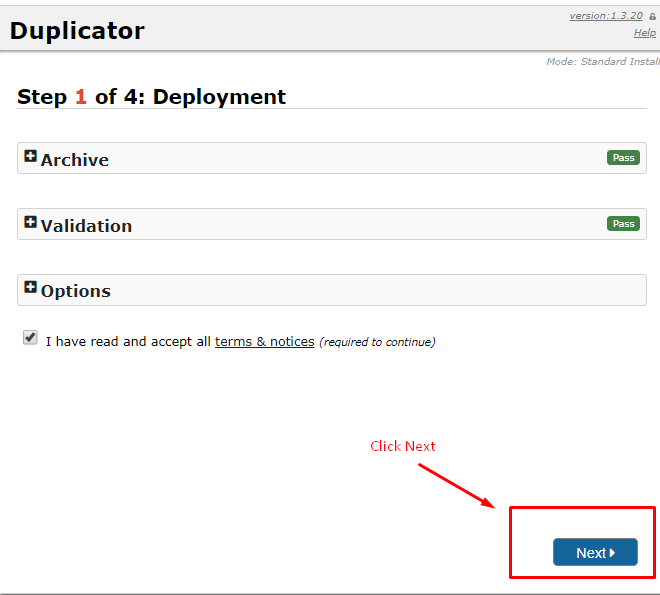Open the Help link
The height and width of the screenshot is (595, 660).
click(645, 33)
